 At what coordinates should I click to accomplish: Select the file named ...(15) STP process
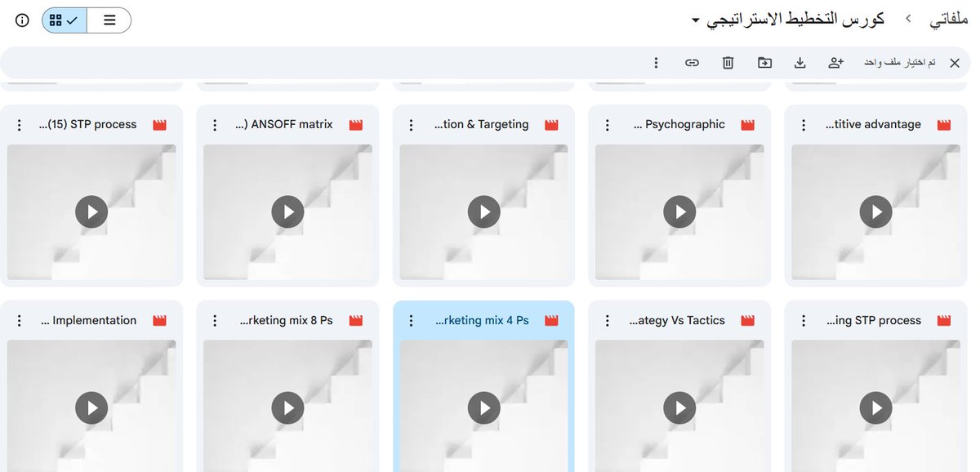point(88,125)
